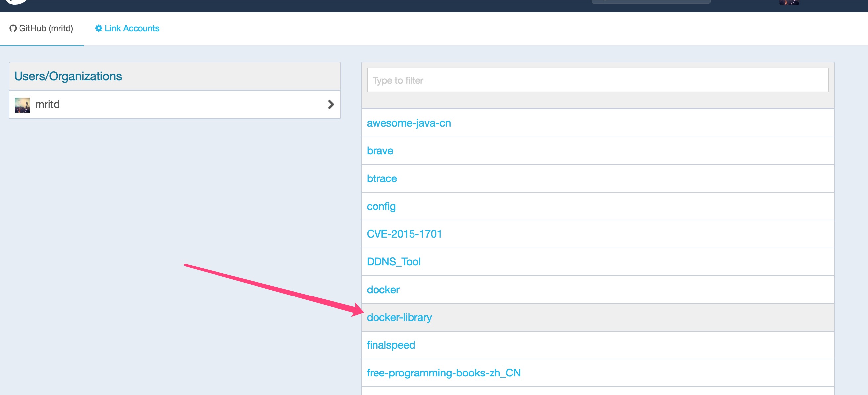
Task: Click the Users/Organizations panel header
Action: pos(175,76)
